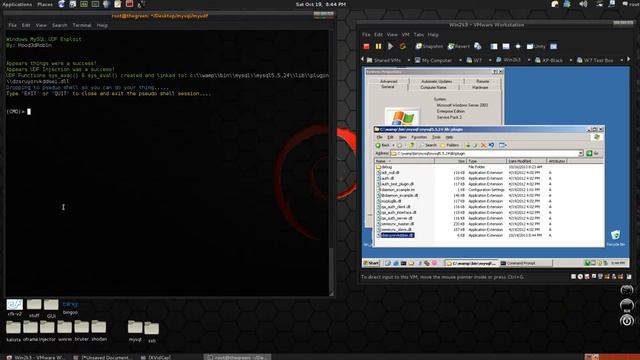Click the thumbnail bar view icon in VMware

pyautogui.click(x=506, y=47)
